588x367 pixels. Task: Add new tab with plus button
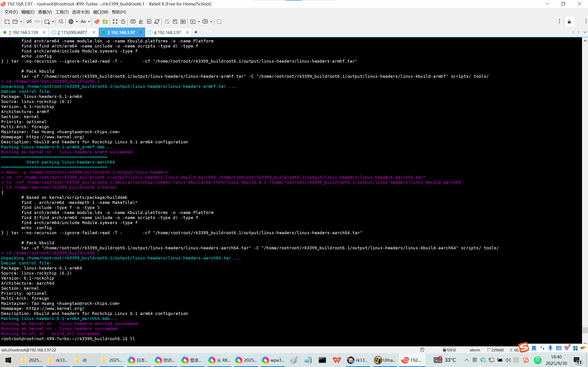(196, 32)
